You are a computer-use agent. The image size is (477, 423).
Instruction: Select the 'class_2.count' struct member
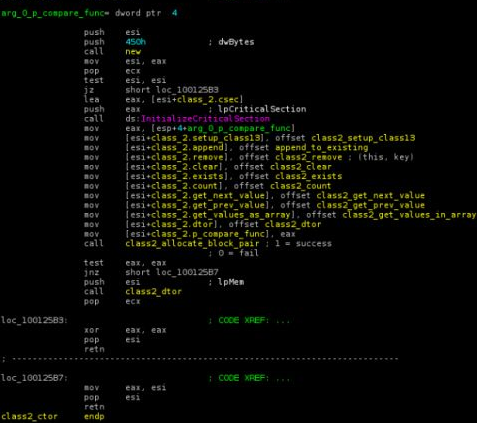point(185,186)
